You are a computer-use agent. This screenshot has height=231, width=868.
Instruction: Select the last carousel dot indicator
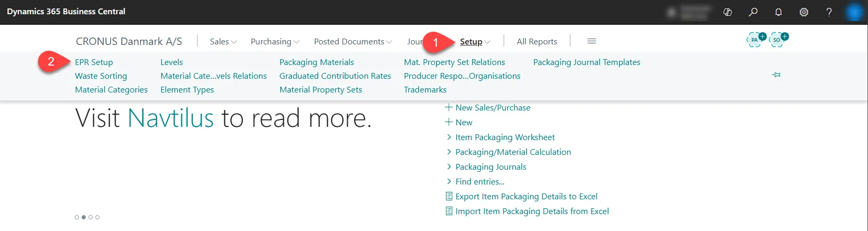tap(97, 217)
